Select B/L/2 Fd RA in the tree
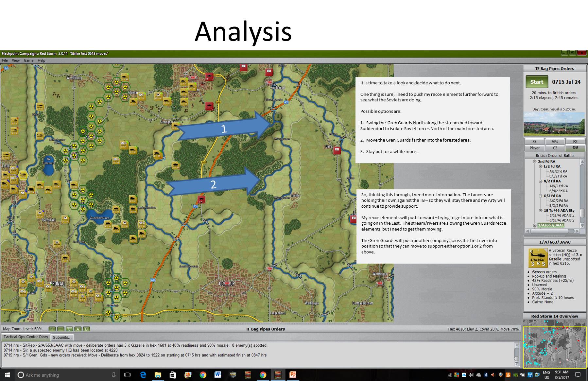The height and width of the screenshot is (381, 588). point(558,176)
